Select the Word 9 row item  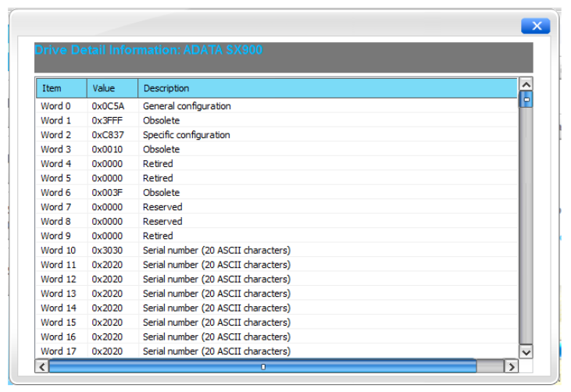[55, 236]
